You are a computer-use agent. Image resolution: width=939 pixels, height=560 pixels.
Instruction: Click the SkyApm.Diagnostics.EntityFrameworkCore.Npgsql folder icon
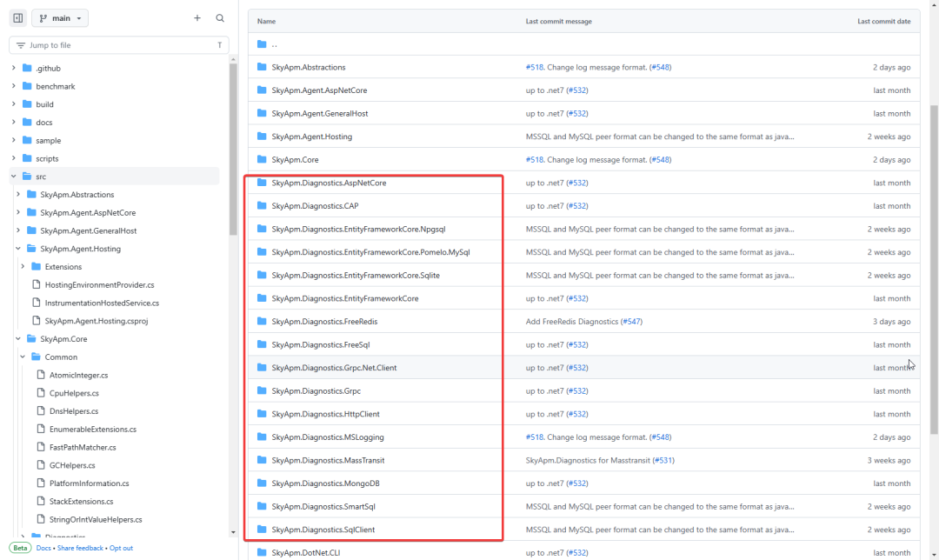tap(262, 229)
